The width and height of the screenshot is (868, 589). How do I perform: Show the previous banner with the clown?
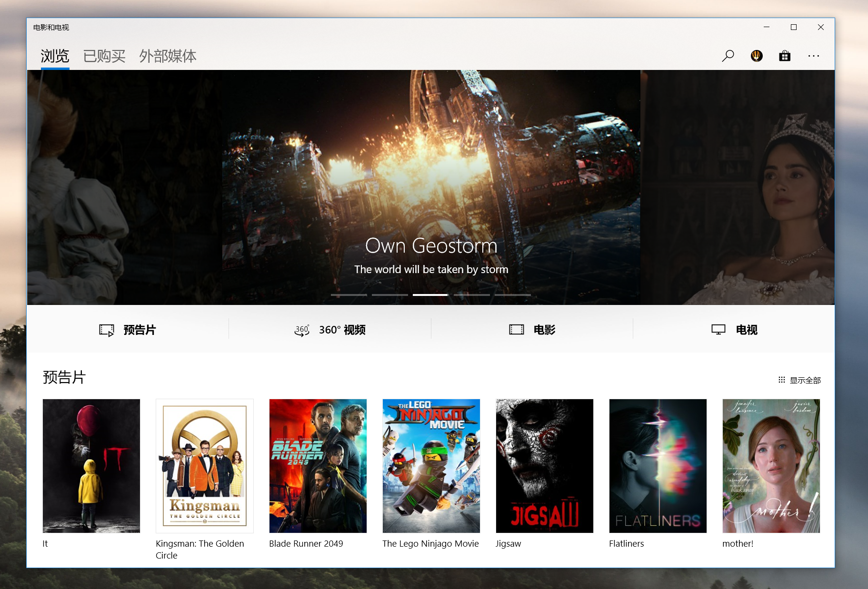click(x=124, y=187)
